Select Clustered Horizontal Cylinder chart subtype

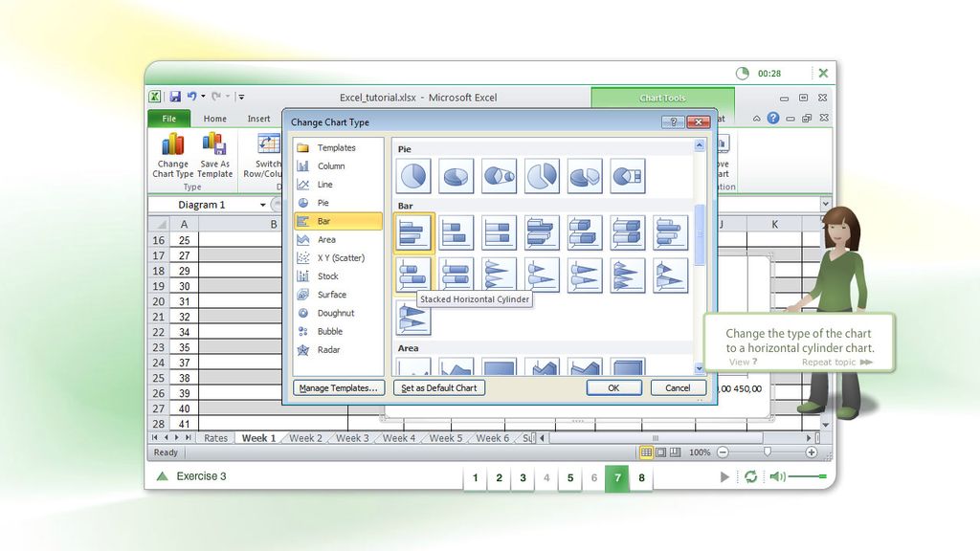click(x=671, y=232)
